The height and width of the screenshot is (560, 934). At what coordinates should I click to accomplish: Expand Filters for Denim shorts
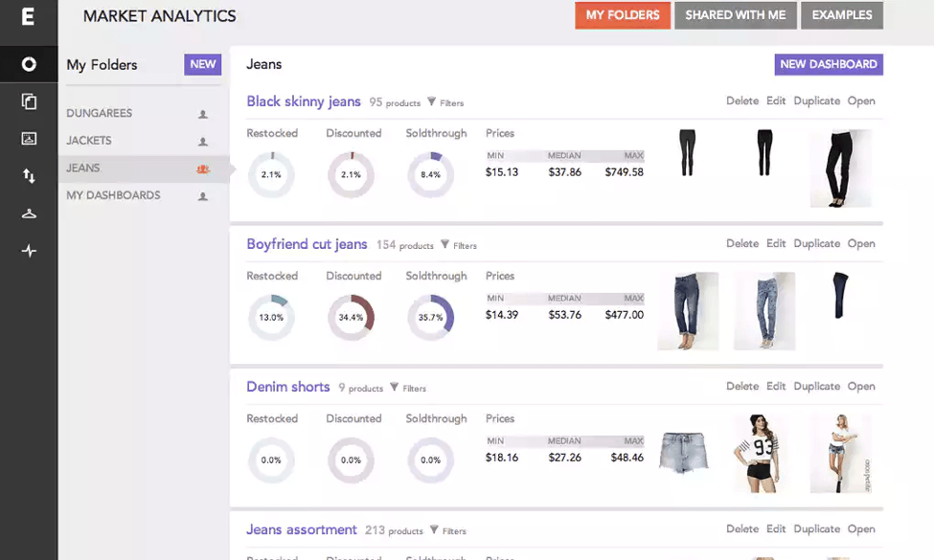point(408,388)
